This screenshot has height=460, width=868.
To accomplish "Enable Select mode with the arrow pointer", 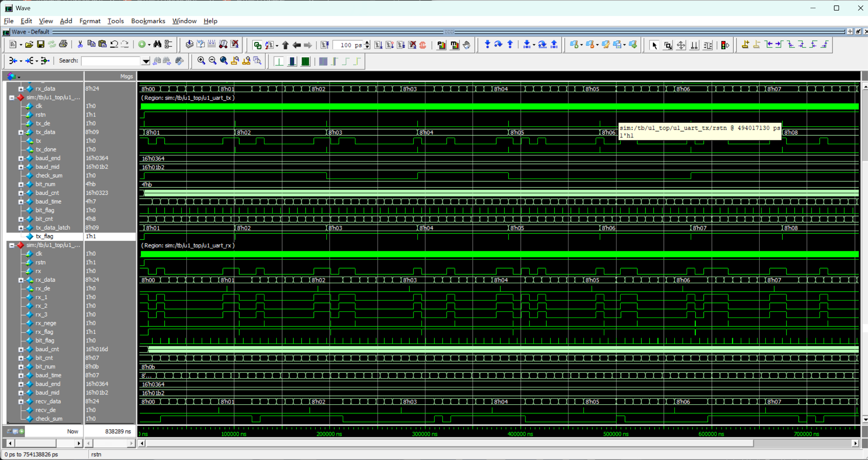I will (654, 45).
